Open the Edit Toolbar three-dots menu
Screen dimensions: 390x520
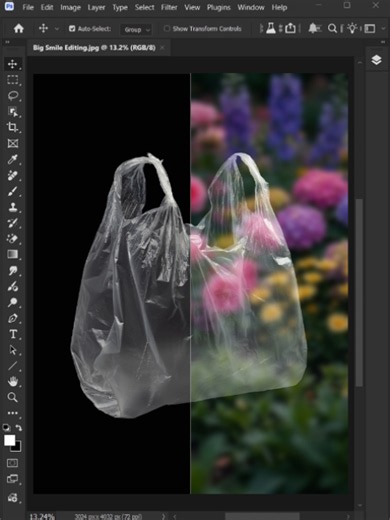point(13,413)
